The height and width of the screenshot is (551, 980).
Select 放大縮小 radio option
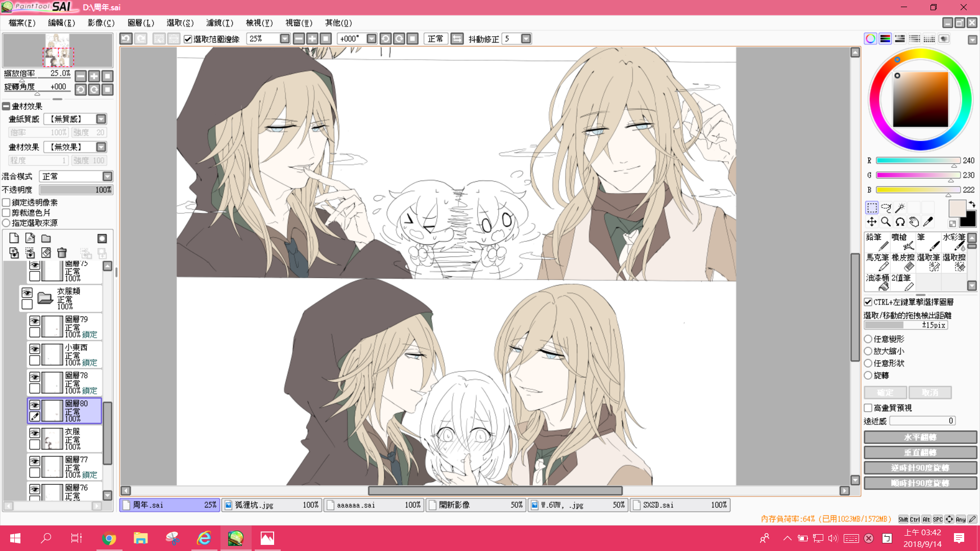tap(868, 351)
